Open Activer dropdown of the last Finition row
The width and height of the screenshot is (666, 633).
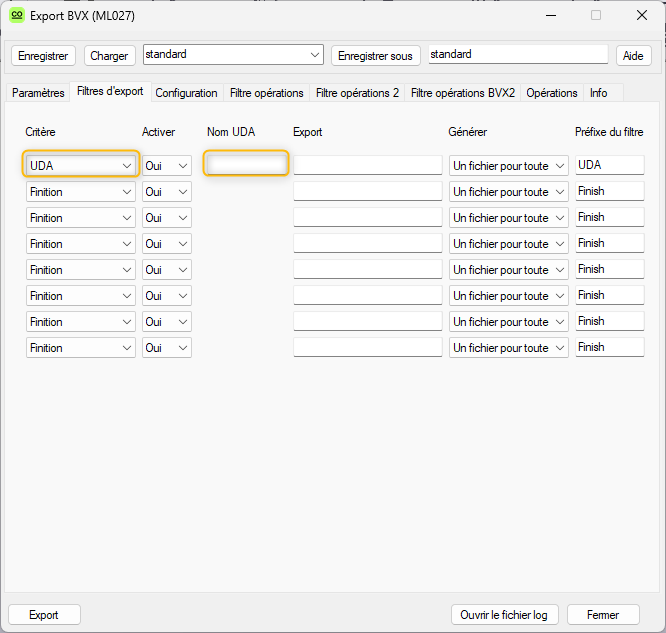click(x=167, y=348)
